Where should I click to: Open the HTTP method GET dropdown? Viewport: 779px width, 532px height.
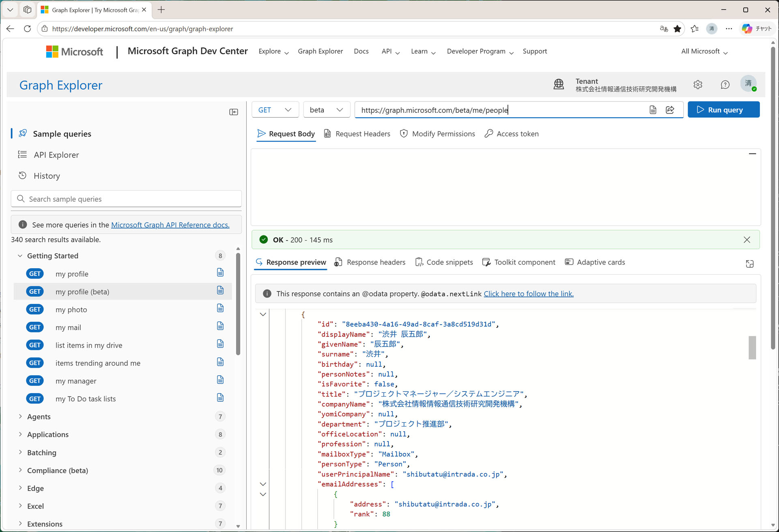click(x=275, y=110)
